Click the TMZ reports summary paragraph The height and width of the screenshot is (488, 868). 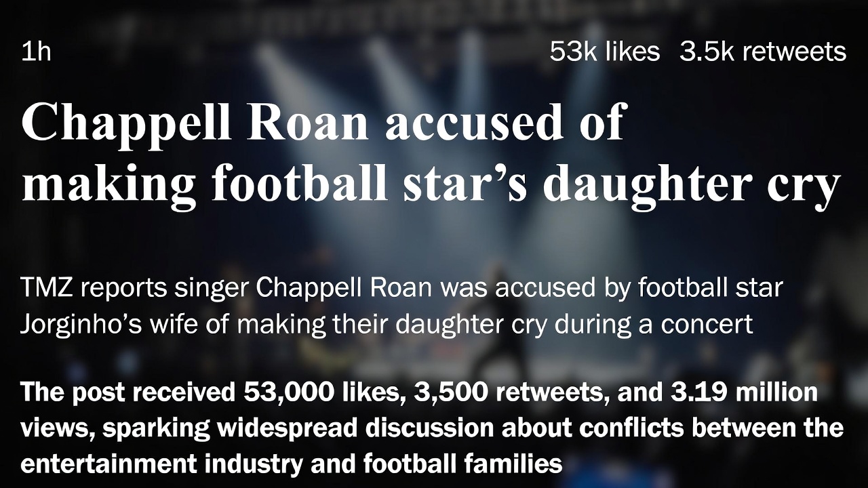pos(401,306)
